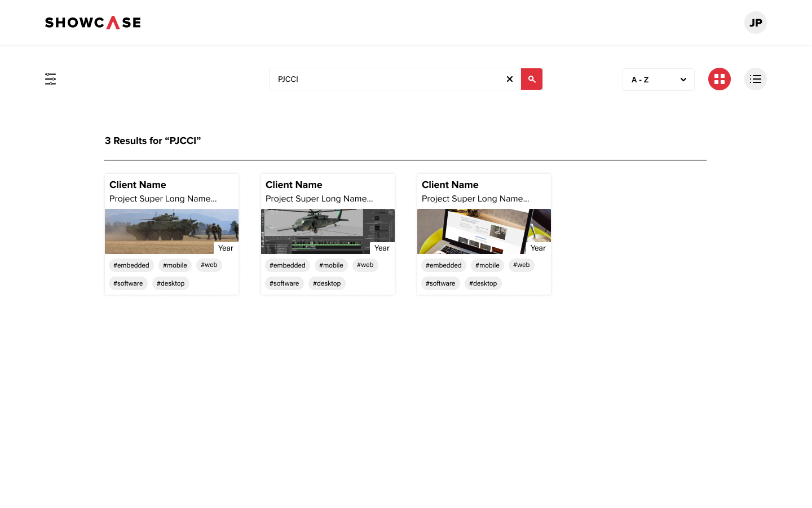Screen dimensions: 812x508
Task: Click project name on helicopter card
Action: [x=319, y=199]
